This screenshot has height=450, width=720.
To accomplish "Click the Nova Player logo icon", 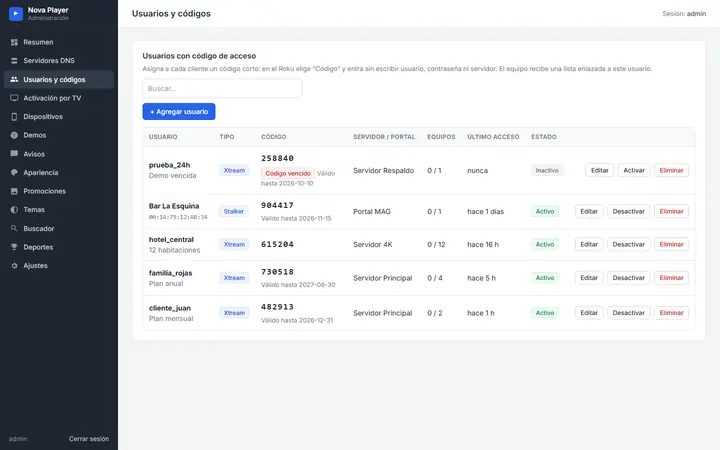I will pos(16,14).
